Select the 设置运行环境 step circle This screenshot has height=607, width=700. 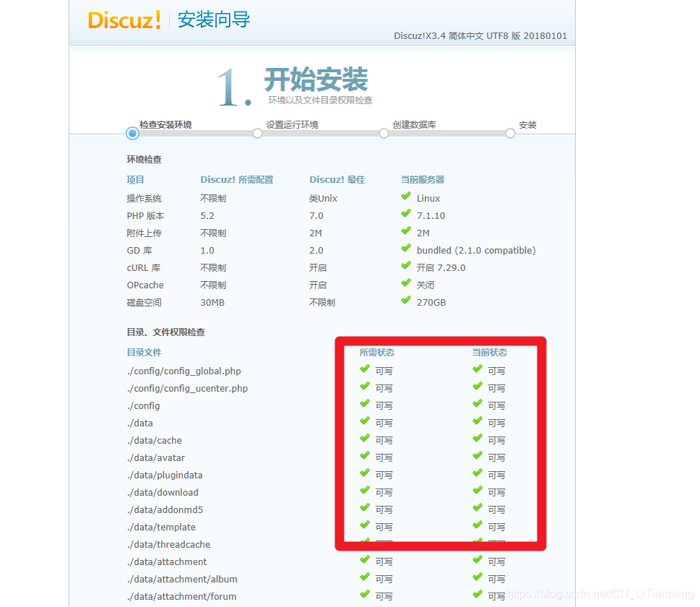258,133
